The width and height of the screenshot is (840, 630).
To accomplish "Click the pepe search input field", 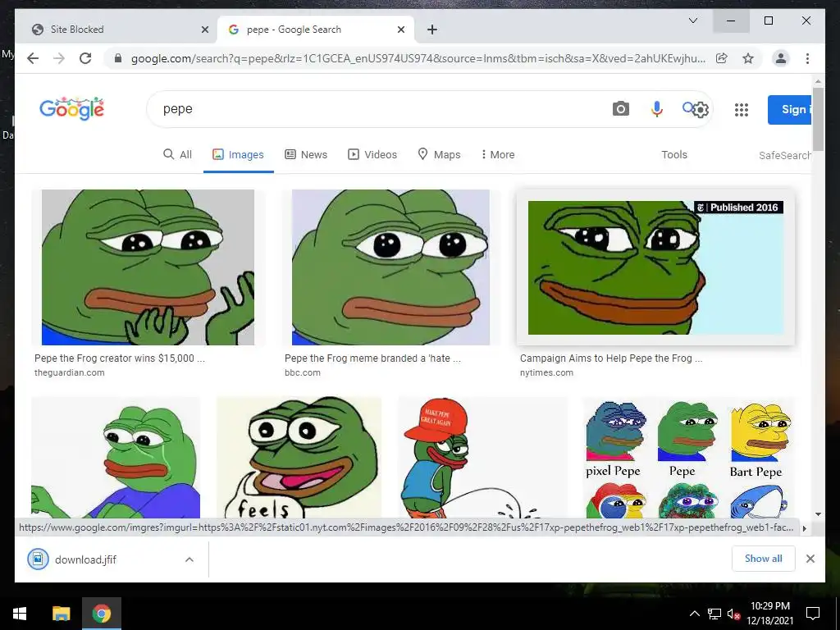I will coord(375,109).
